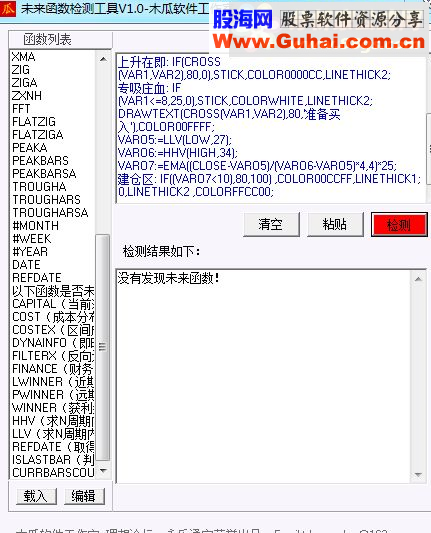431x533 pixels.
Task: Select WINNER（获利 list entry
Action: [x=53, y=407]
